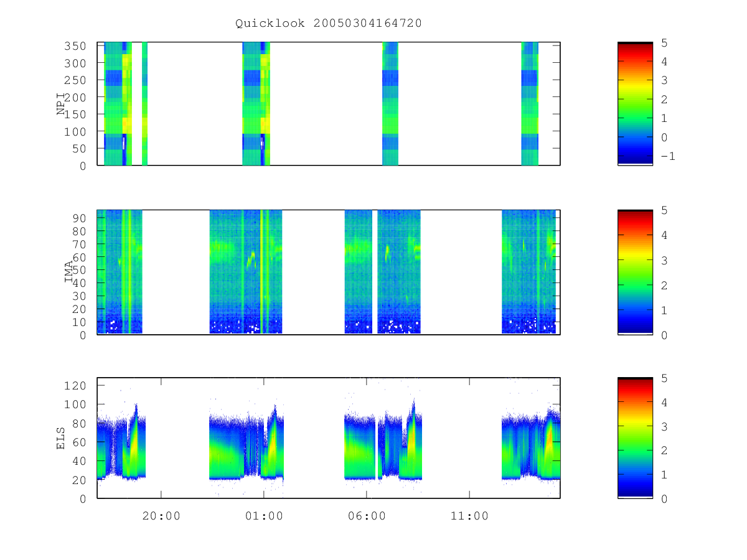The width and height of the screenshot is (747, 560).
Task: Click inside the ELS spectrogram panel
Action: (x=329, y=437)
